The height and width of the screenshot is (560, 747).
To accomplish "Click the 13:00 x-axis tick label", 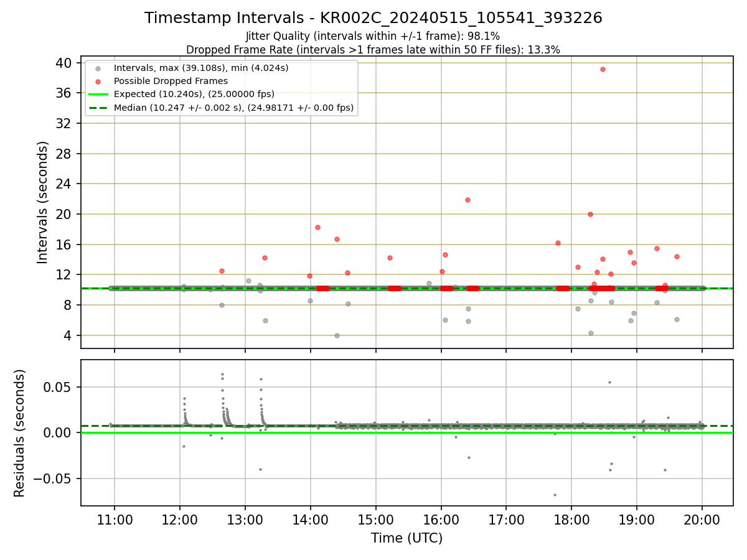I will coord(245,520).
